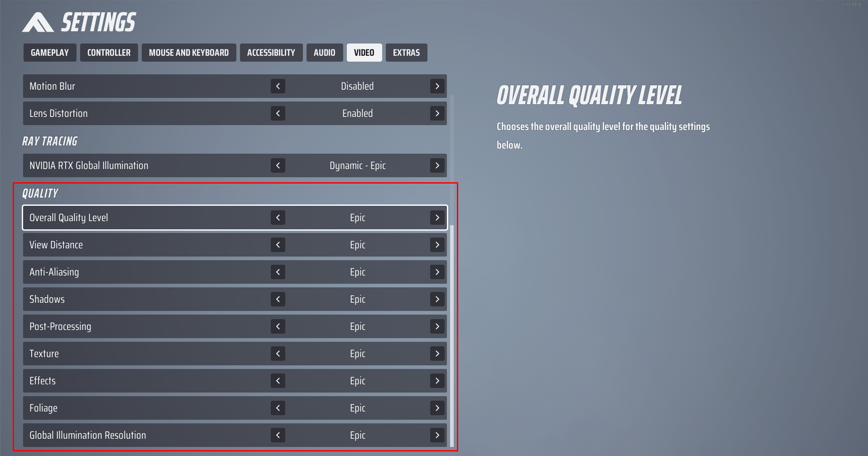868x456 pixels.
Task: Select the Global Illumination Resolution row
Action: point(136,435)
